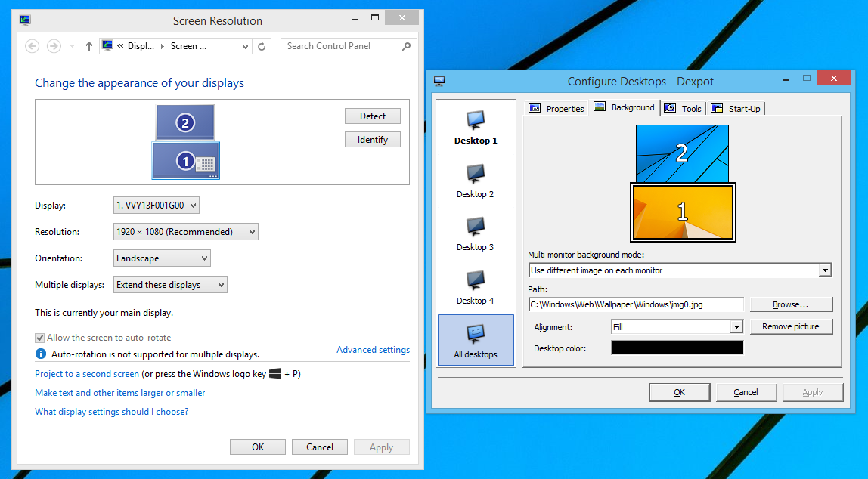
Task: Click the Browse... button
Action: click(x=791, y=304)
